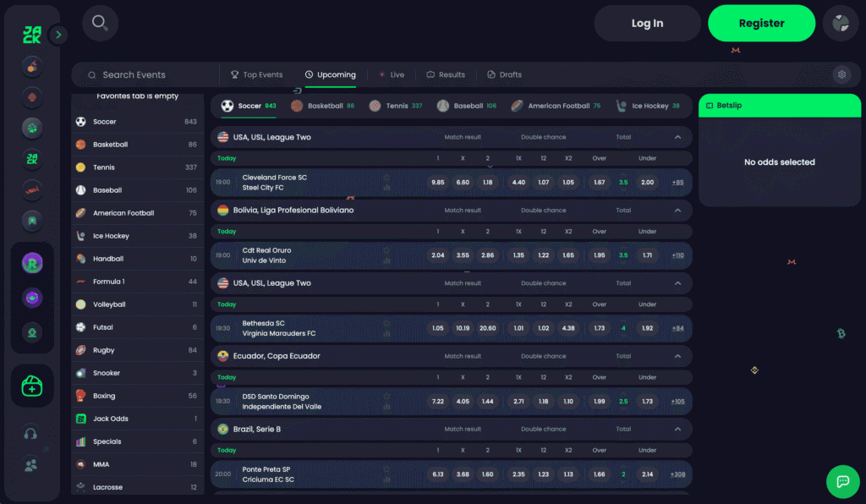Open Snooker in left sports list
Screen dimensions: 866x504
pos(137,373)
